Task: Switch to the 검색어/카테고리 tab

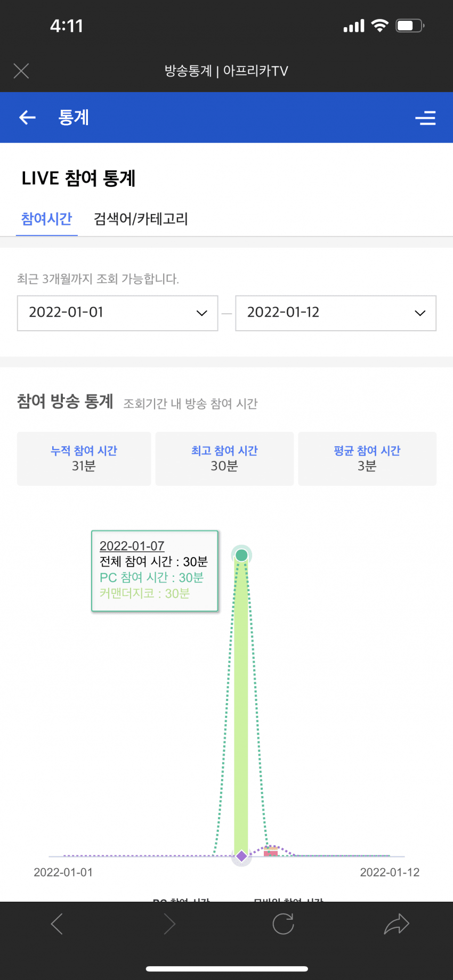Action: pos(141,219)
